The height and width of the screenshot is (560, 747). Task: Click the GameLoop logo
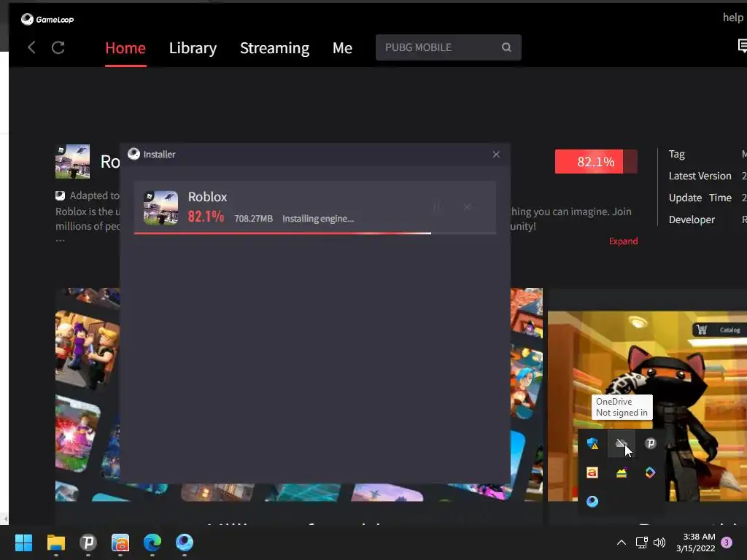click(x=47, y=20)
